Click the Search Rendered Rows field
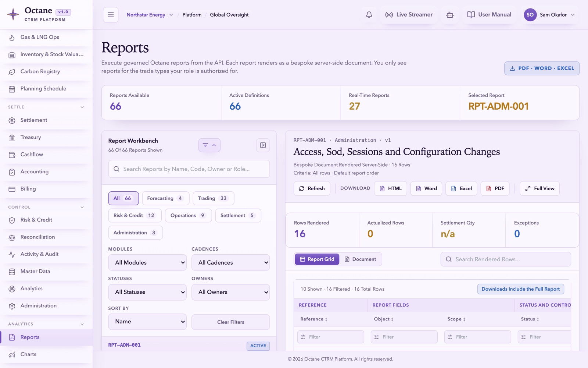 (x=506, y=259)
